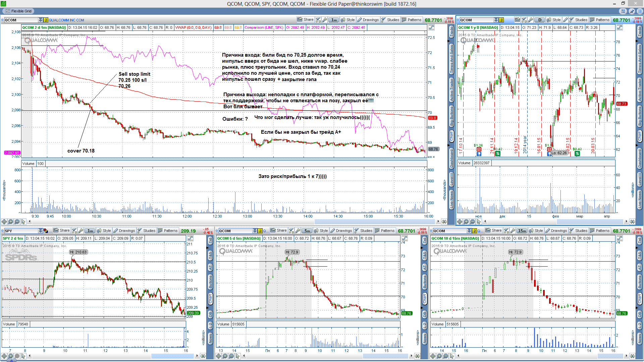Viewport: 644px width, 362px height.
Task: Open Dashboard side tab of main chart
Action: coord(451,158)
